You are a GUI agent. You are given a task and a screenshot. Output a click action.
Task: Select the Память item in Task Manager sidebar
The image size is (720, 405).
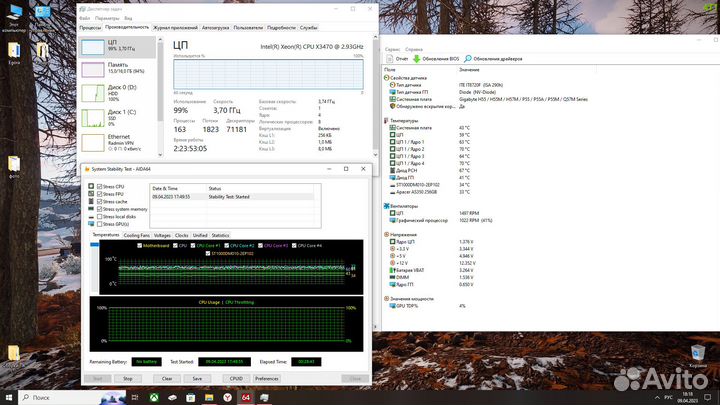pos(118,69)
